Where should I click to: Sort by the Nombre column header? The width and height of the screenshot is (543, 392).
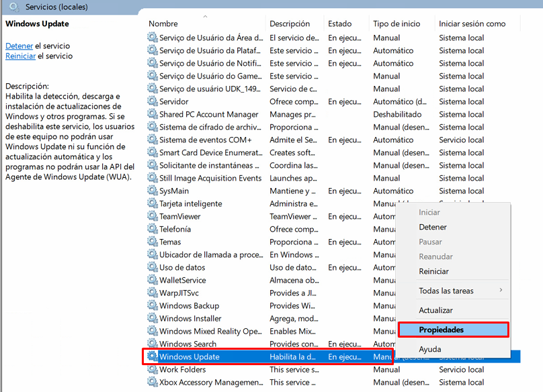pos(163,23)
